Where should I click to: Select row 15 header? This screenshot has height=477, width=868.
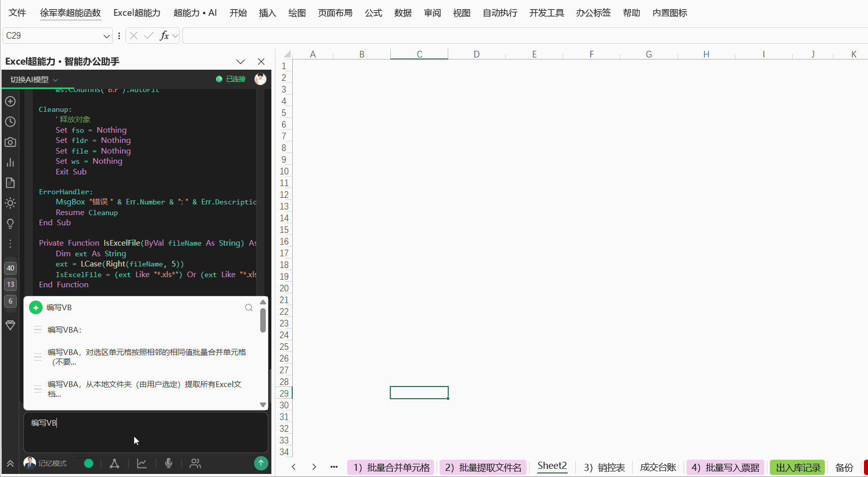(284, 230)
